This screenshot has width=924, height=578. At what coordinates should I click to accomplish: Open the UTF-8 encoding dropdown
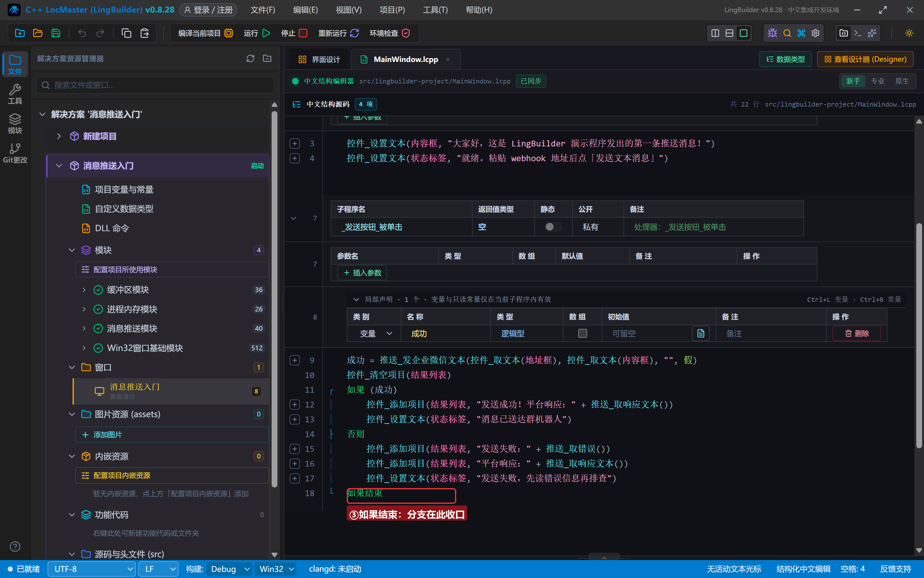tap(92, 569)
